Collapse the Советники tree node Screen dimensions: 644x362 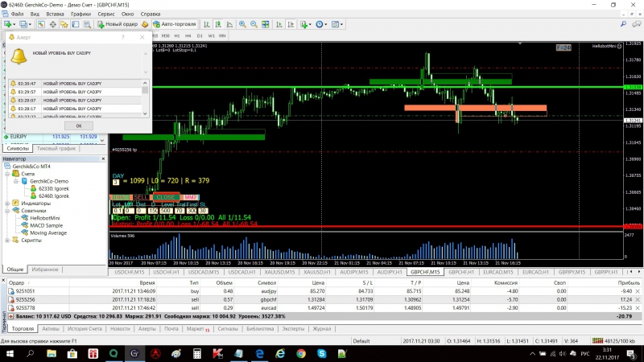click(7, 211)
